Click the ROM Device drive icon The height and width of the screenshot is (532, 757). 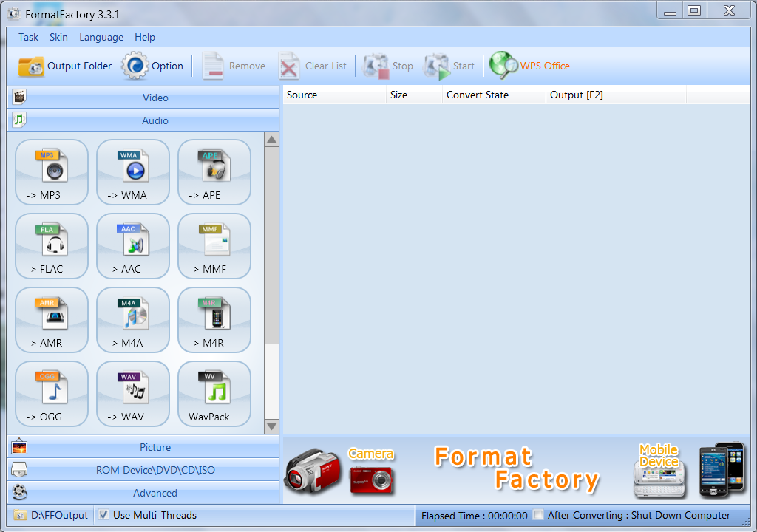pyautogui.click(x=18, y=469)
